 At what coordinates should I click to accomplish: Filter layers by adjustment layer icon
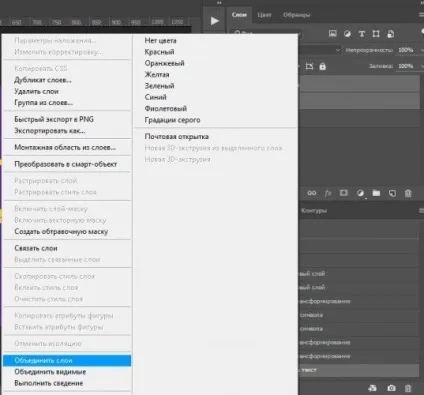pyautogui.click(x=347, y=34)
